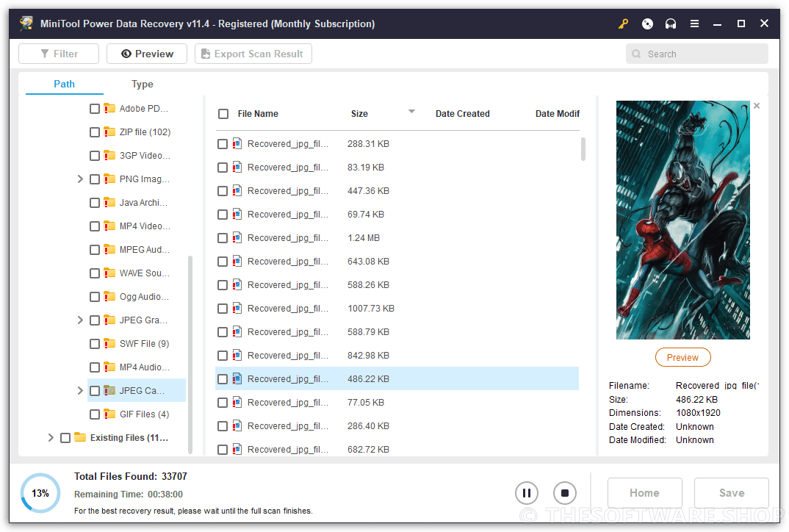Image resolution: width=789 pixels, height=532 pixels.
Task: Click the bootable media disc icon
Action: (x=647, y=24)
